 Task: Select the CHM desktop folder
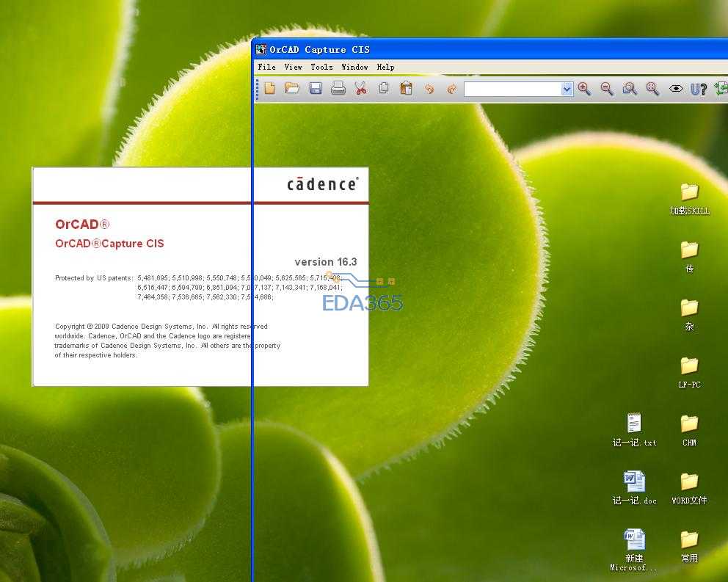pyautogui.click(x=689, y=431)
